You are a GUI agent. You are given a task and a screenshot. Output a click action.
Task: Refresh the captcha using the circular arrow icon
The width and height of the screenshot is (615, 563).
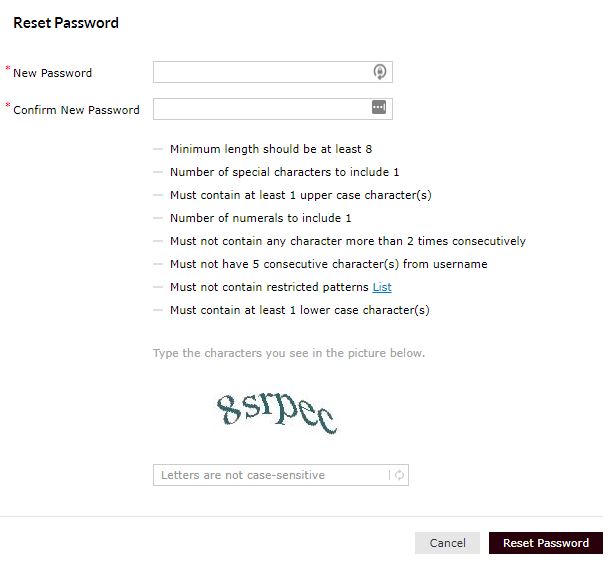(399, 475)
